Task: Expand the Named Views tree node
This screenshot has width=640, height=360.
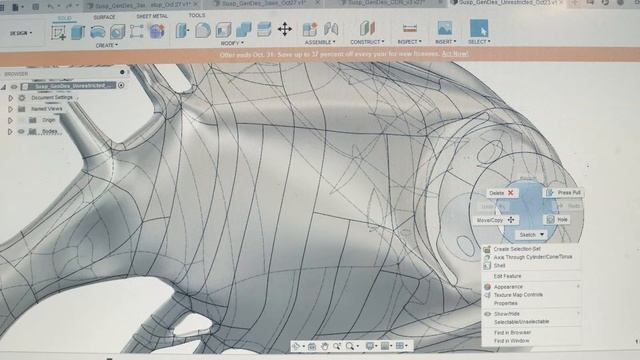Action: coord(11,109)
